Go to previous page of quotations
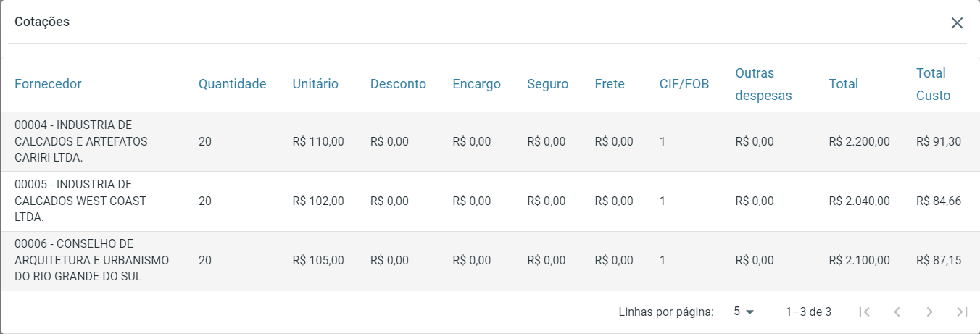Image resolution: width=980 pixels, height=334 pixels. (897, 312)
